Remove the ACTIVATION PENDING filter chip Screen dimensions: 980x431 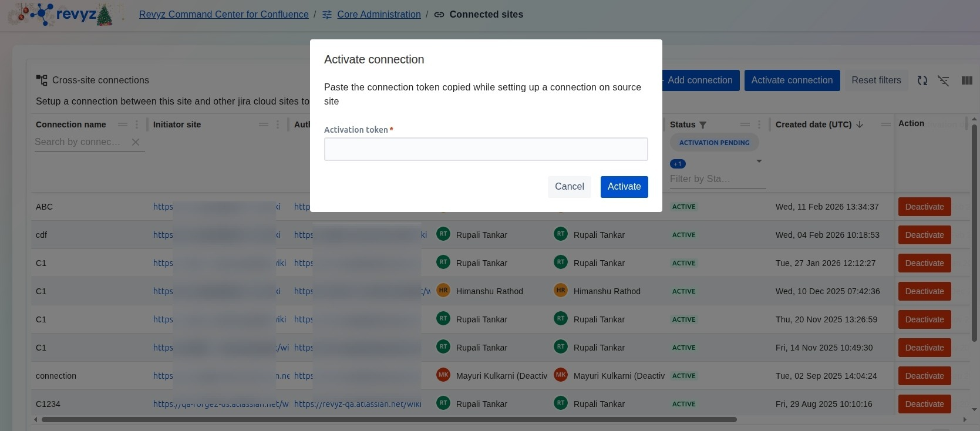[x=714, y=143]
